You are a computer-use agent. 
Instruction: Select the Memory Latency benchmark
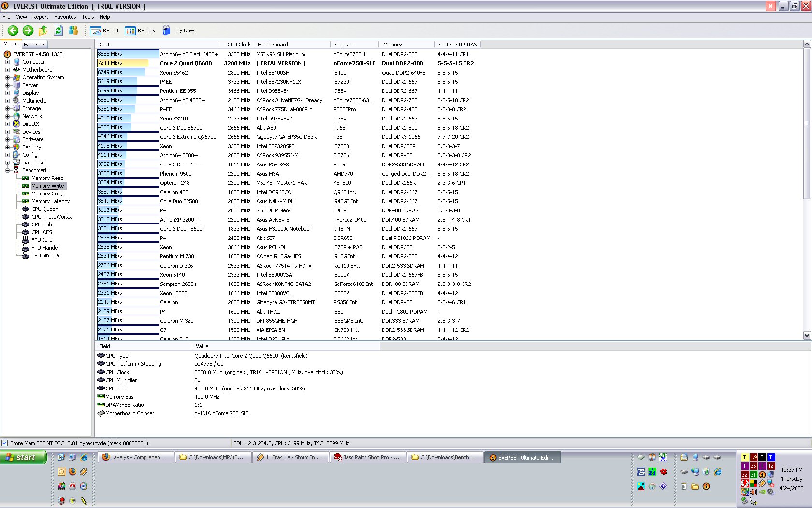point(50,201)
